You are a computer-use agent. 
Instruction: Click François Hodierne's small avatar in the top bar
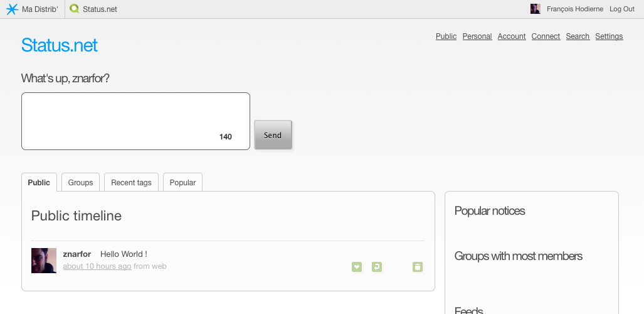tap(536, 9)
